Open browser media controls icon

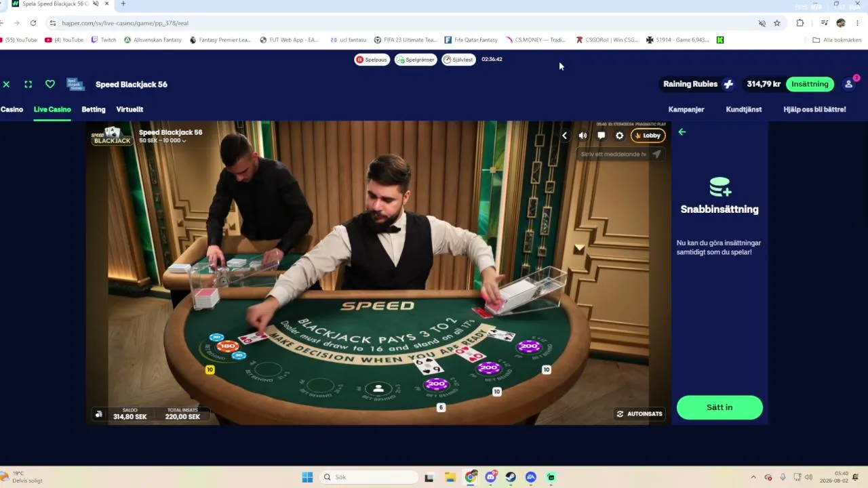[825, 23]
